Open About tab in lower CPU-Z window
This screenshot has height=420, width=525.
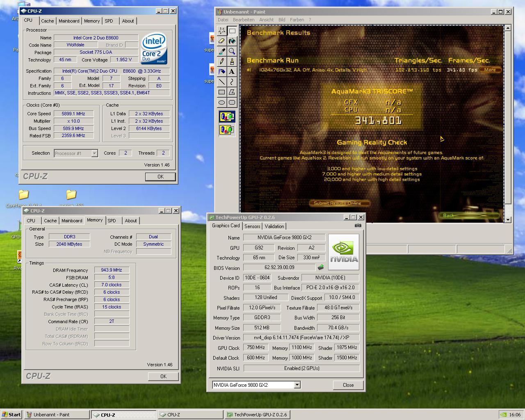click(131, 221)
